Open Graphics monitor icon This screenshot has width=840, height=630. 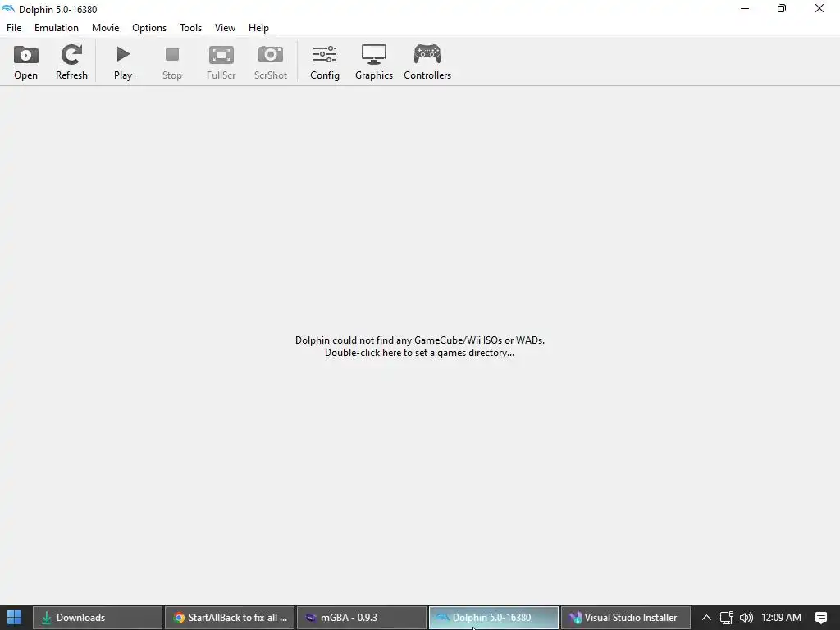pos(374,55)
